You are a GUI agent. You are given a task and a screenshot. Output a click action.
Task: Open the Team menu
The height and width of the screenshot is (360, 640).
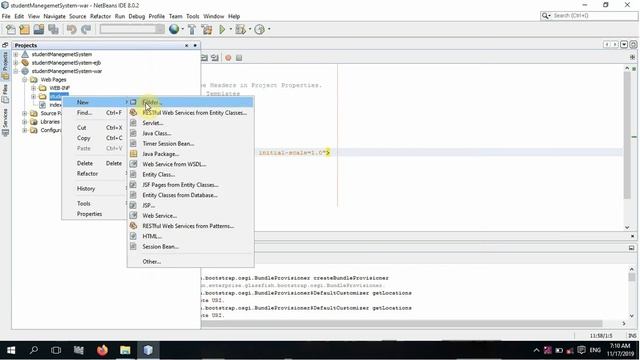(x=176, y=16)
